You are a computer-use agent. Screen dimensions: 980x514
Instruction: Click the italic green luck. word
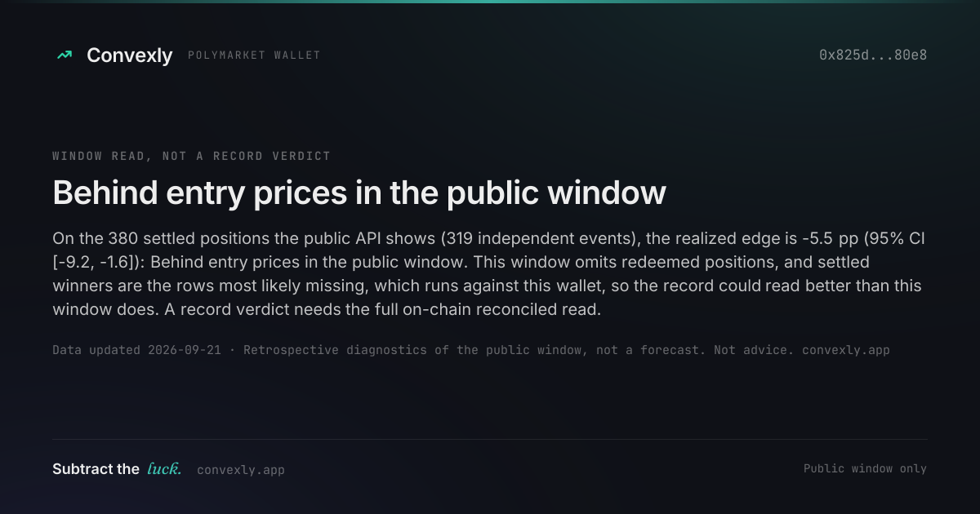(164, 469)
